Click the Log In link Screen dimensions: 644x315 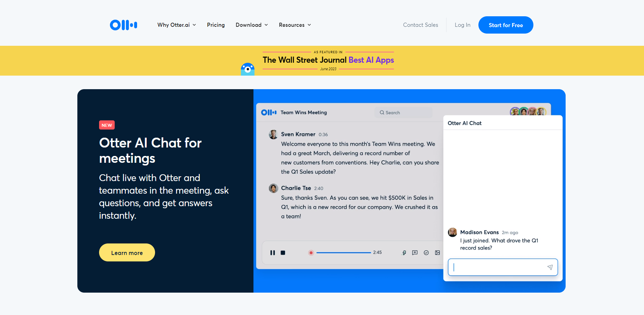coord(462,25)
